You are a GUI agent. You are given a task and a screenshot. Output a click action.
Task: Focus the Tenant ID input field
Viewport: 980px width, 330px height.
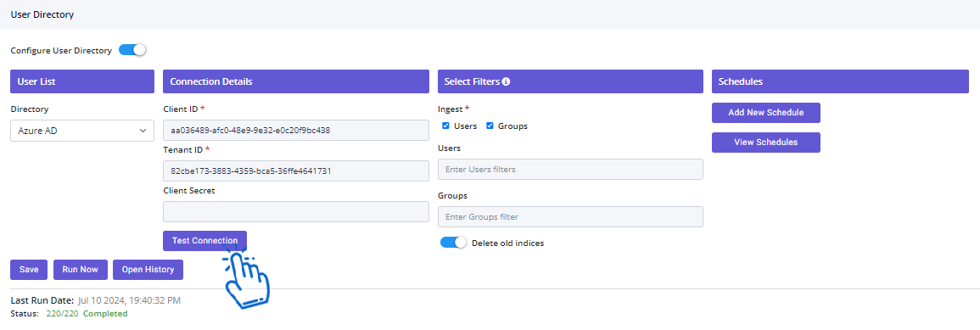296,171
